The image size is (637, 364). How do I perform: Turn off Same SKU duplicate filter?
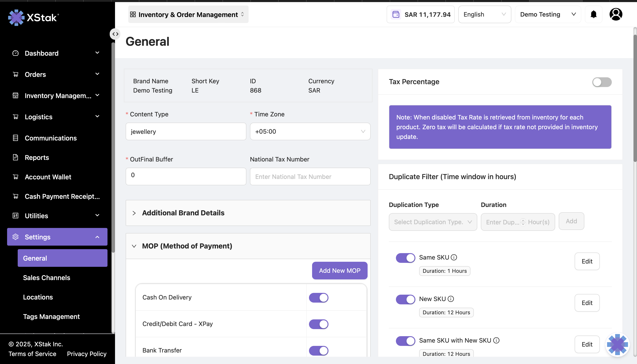tap(405, 258)
